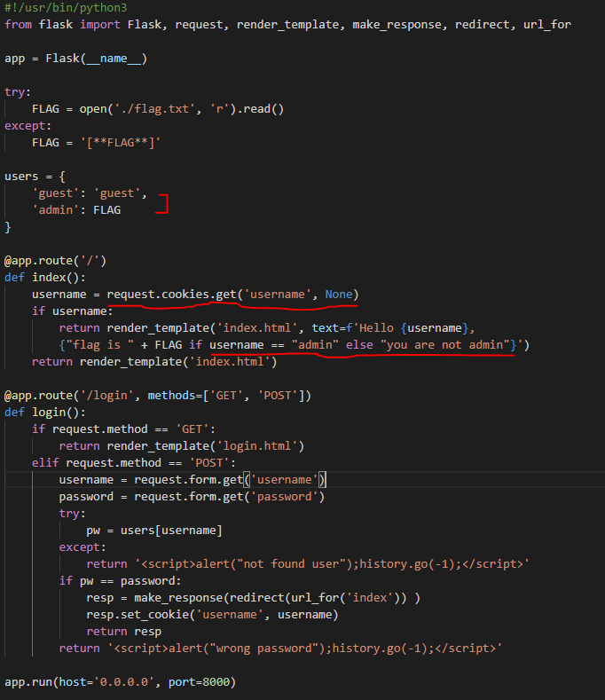Click 'url_for' in the import line
The width and height of the screenshot is (605, 700).
click(x=547, y=25)
